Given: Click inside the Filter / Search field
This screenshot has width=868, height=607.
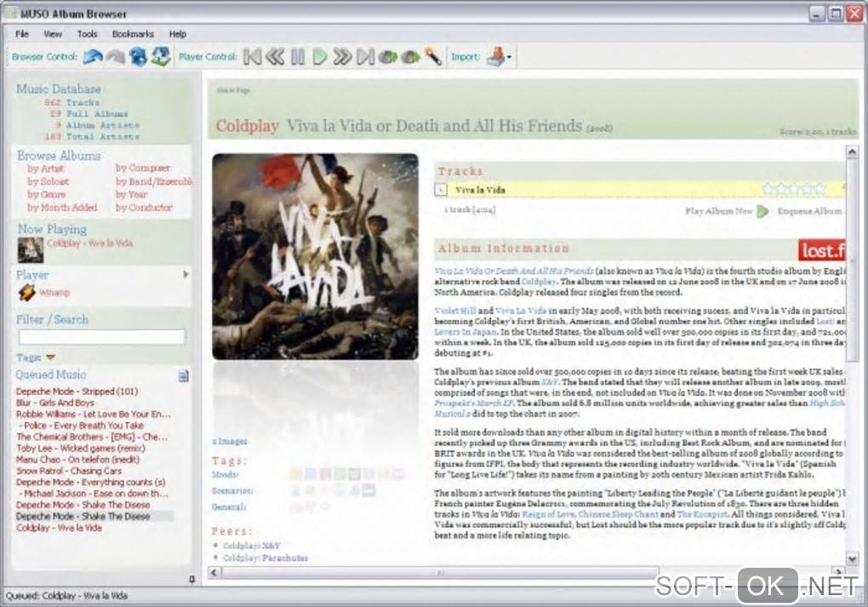Looking at the screenshot, I should 102,337.
